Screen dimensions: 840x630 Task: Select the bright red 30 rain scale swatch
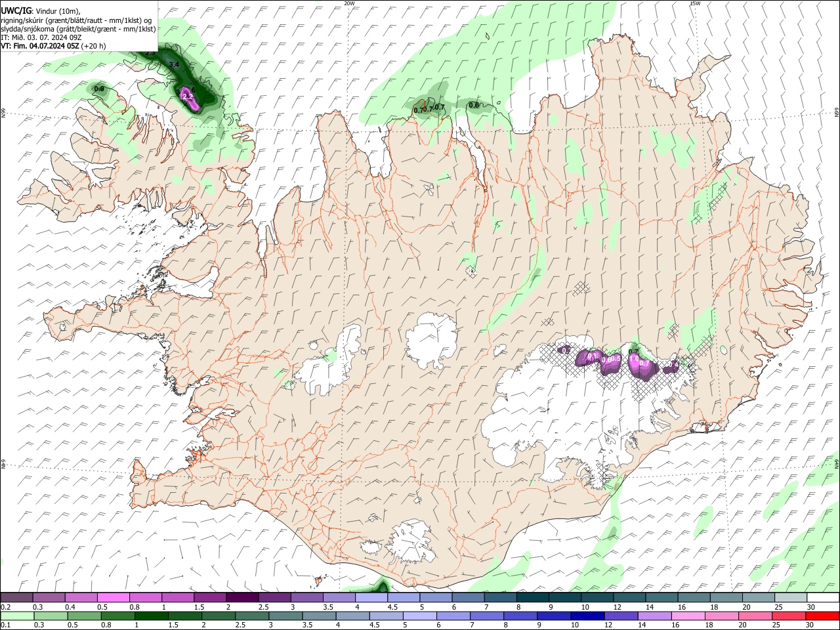click(822, 616)
